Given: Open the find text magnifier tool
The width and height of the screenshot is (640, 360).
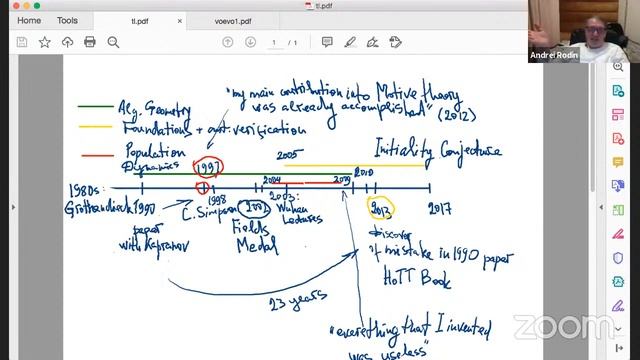Looking at the screenshot, I should point(113,42).
